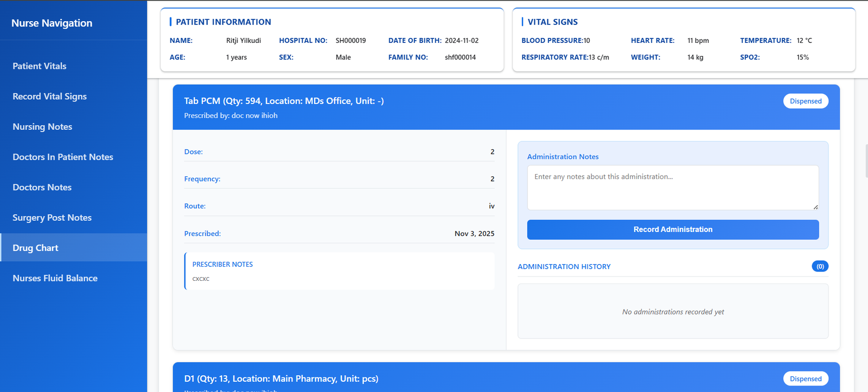Open Doctors Notes from sidebar
868x392 pixels.
coord(42,188)
